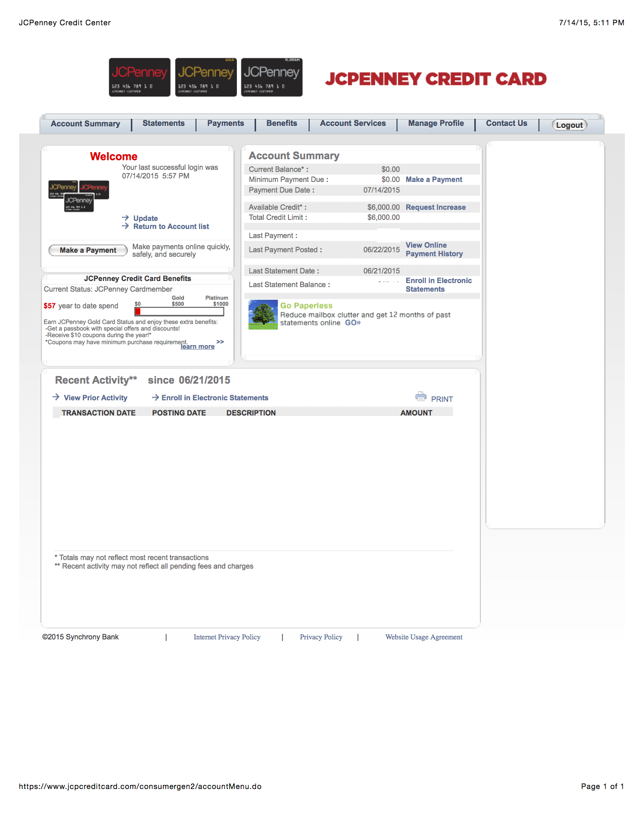Click the ©2015 Synchrony Bank text
The width and height of the screenshot is (644, 834).
(80, 637)
